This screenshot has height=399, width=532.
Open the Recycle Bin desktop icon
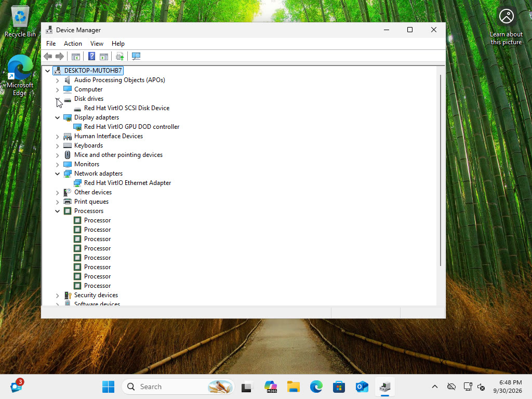[x=20, y=21]
